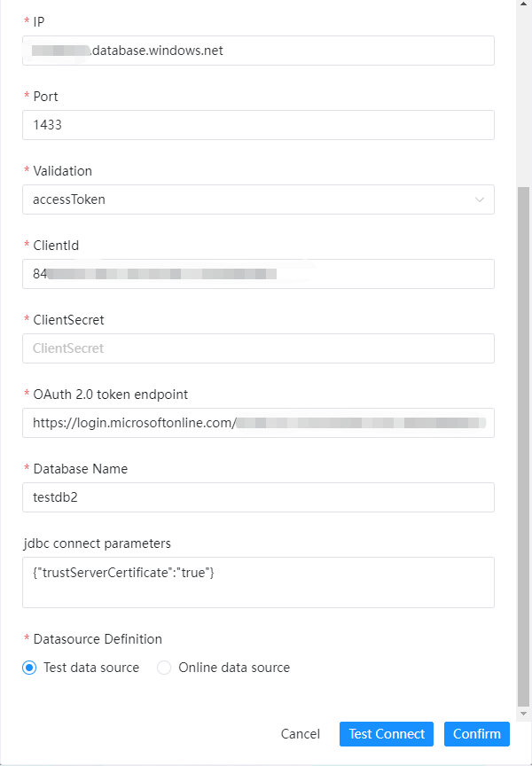Open the accessToken Validation combo box

tap(248, 199)
